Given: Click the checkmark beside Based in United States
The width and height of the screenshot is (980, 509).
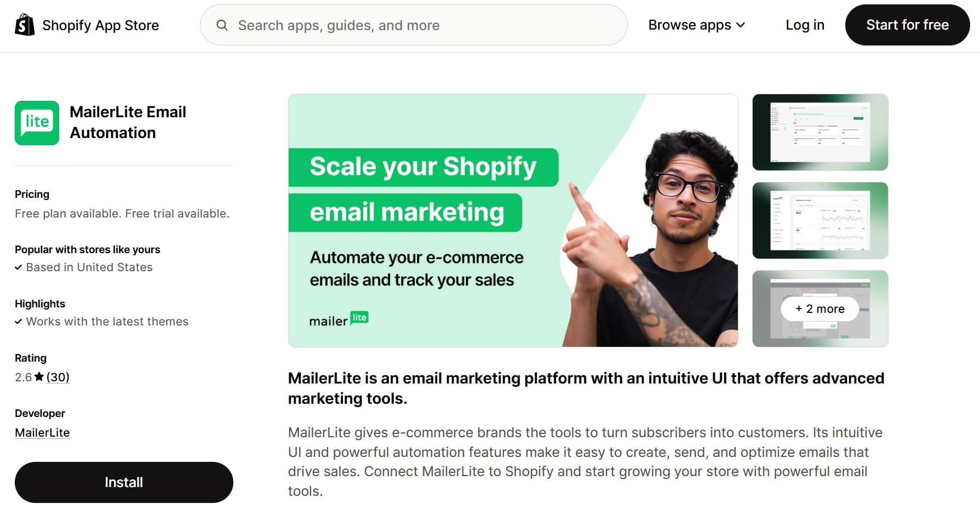Looking at the screenshot, I should pos(18,267).
